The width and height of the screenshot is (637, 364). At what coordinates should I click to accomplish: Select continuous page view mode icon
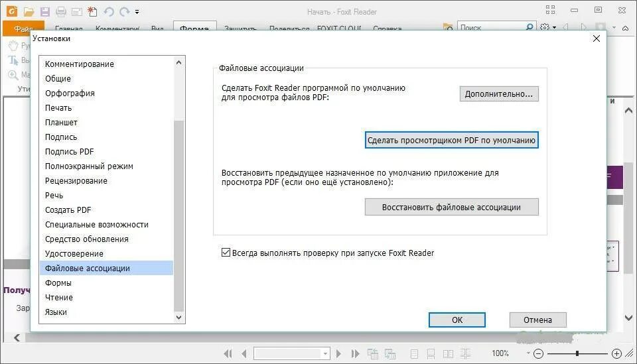[431, 354]
